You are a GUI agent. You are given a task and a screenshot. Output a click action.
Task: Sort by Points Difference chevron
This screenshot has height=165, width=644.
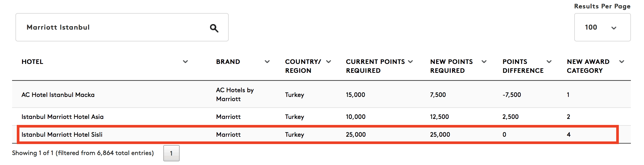(549, 62)
